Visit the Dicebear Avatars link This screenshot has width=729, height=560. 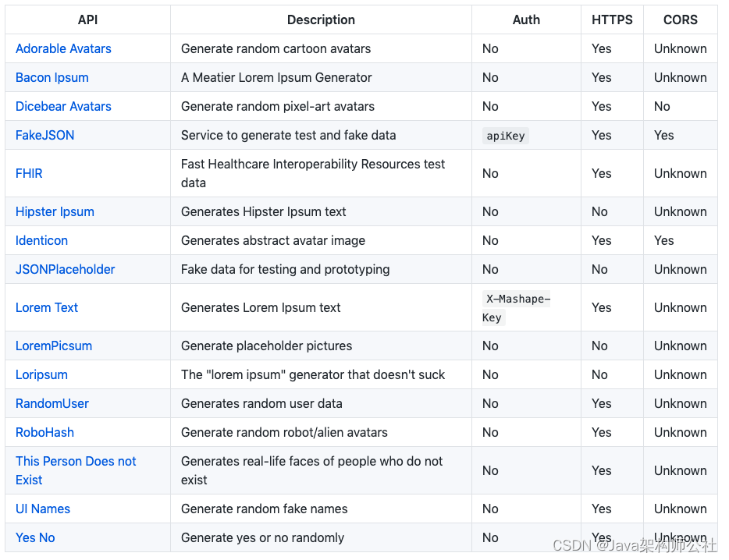coord(63,106)
